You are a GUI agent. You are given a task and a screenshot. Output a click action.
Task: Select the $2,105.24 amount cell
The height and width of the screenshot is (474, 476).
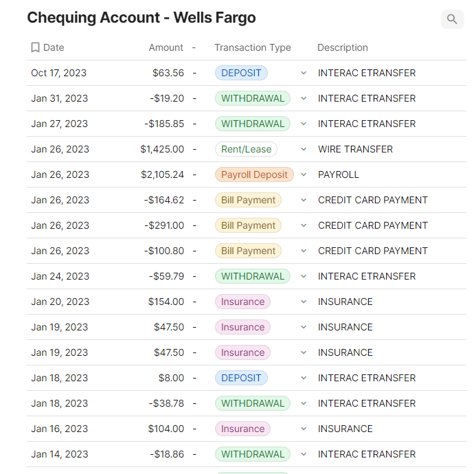pos(162,174)
